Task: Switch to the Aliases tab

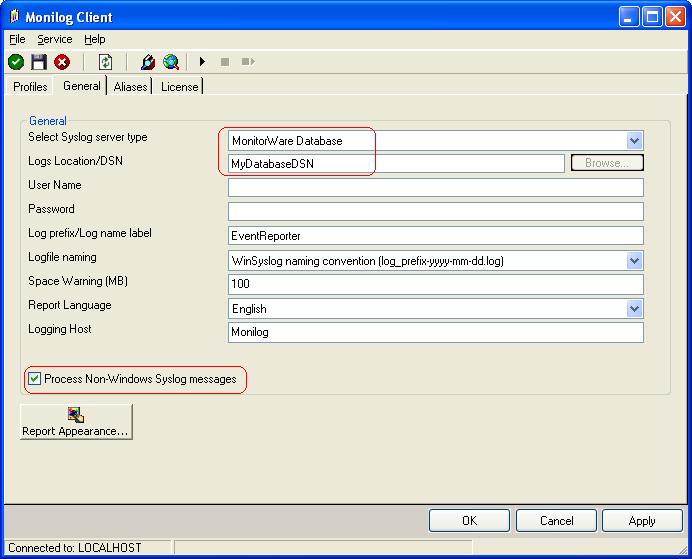Action: click(x=130, y=86)
